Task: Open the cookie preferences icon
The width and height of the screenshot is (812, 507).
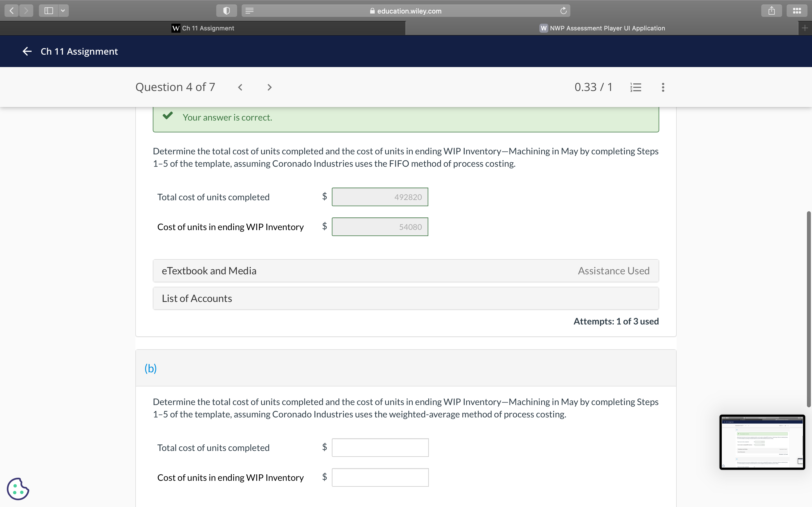Action: [x=18, y=489]
